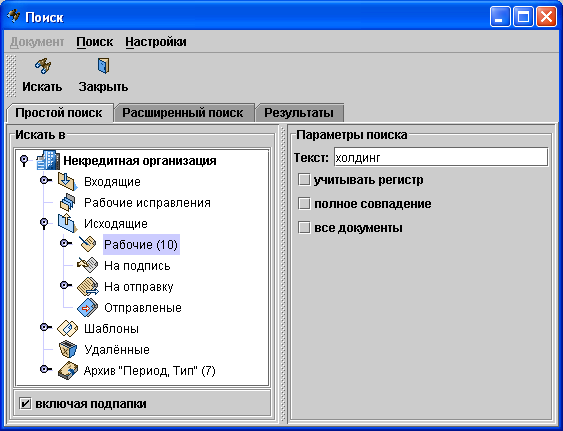Check the все документы option
Image resolution: width=563 pixels, height=431 pixels.
tap(304, 228)
